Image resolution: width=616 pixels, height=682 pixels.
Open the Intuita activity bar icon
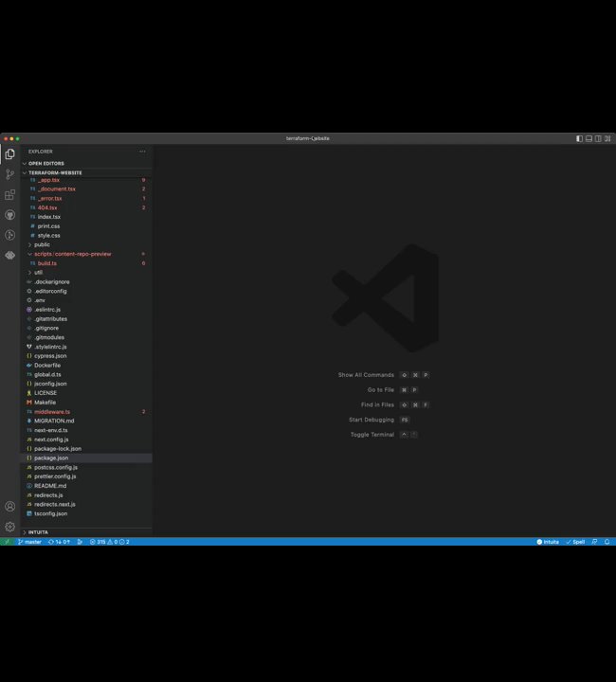tap(10, 256)
